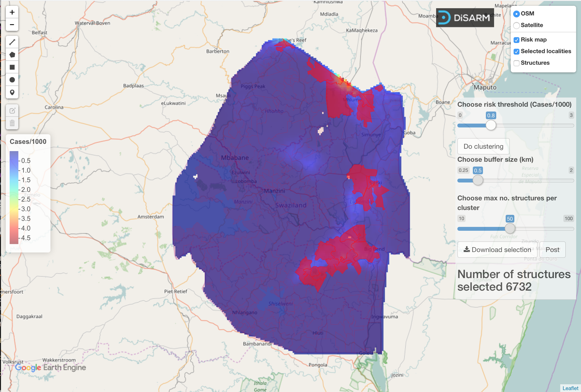
Task: Select the draw polyline tool
Action: (x=12, y=42)
